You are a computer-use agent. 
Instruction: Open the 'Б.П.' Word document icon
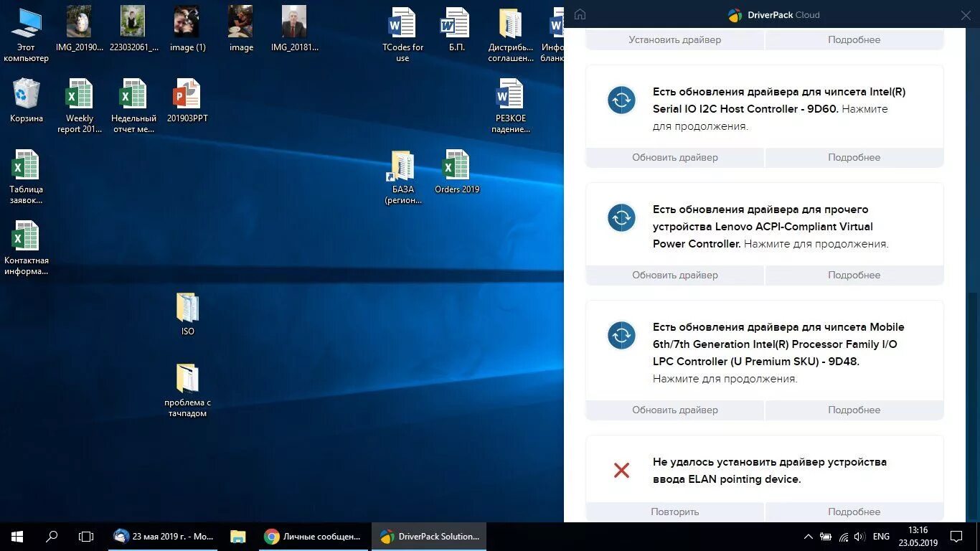456,30
